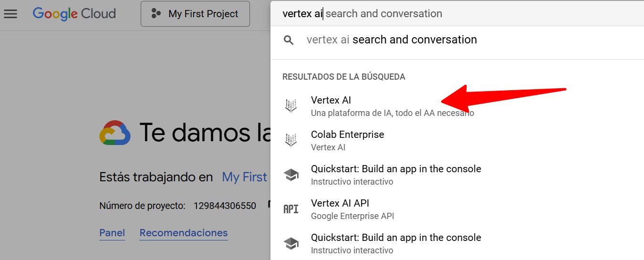Click the Google Cloud logo
Image resolution: width=644 pixels, height=260 pixels.
click(74, 14)
